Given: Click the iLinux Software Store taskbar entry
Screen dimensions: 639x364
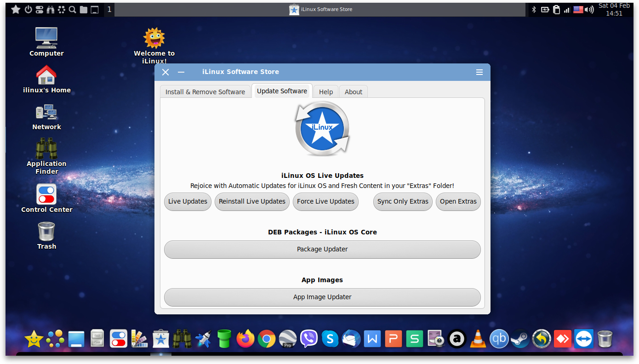Looking at the screenshot, I should pos(320,9).
